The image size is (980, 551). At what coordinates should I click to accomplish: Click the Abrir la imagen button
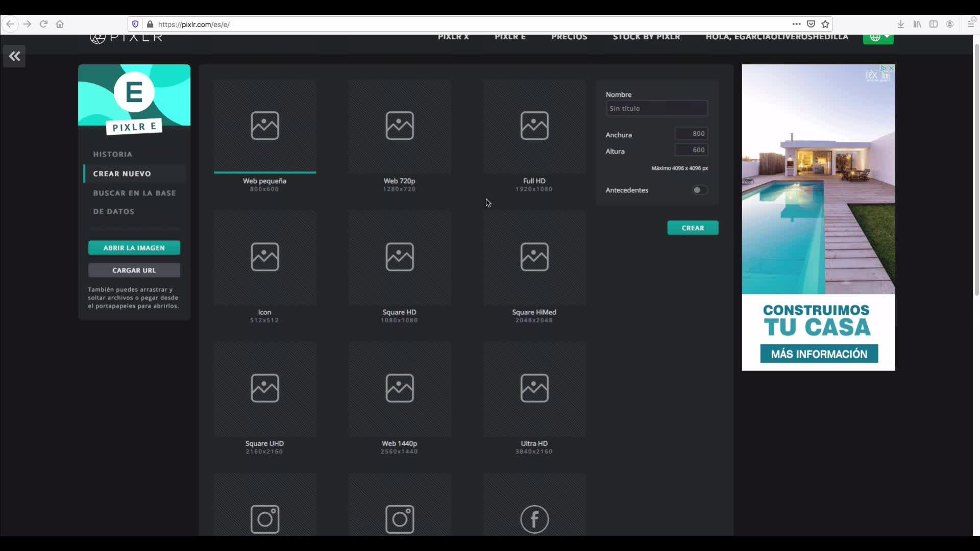click(x=134, y=248)
